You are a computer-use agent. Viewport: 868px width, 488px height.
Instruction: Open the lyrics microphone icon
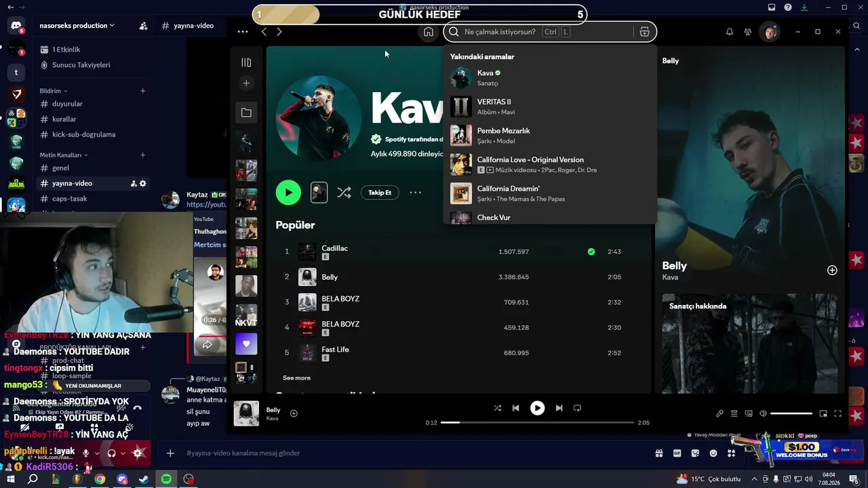pyautogui.click(x=719, y=413)
